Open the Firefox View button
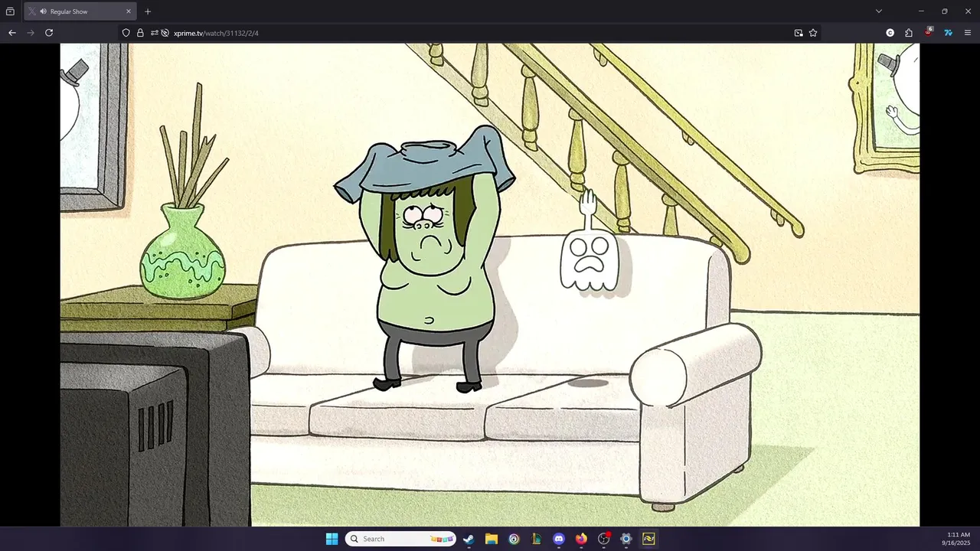This screenshot has width=980, height=551. tap(10, 11)
